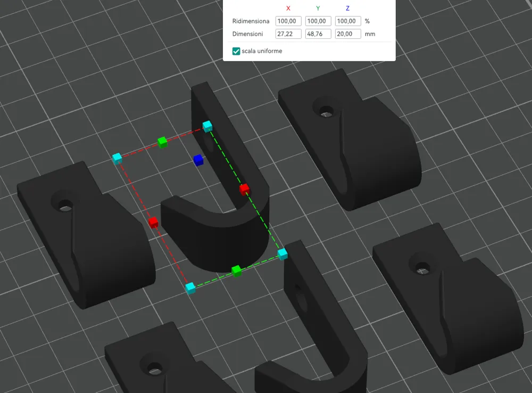Click the Y Dimensioni field showing 48,76
Image resolution: width=532 pixels, height=393 pixels.
coord(318,34)
